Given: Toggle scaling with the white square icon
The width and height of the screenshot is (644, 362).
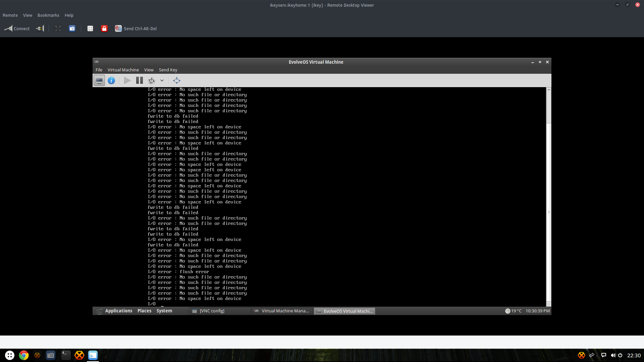Looking at the screenshot, I should point(90,28).
